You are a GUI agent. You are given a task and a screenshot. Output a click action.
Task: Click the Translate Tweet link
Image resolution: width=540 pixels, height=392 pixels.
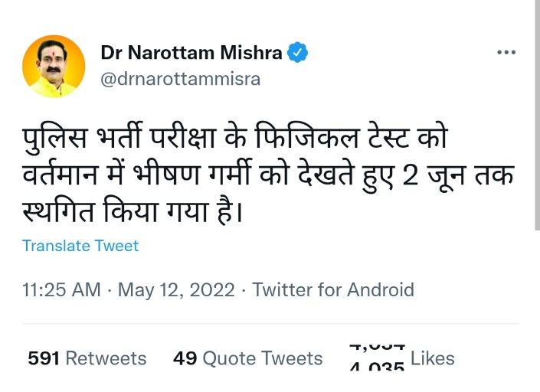coord(80,246)
